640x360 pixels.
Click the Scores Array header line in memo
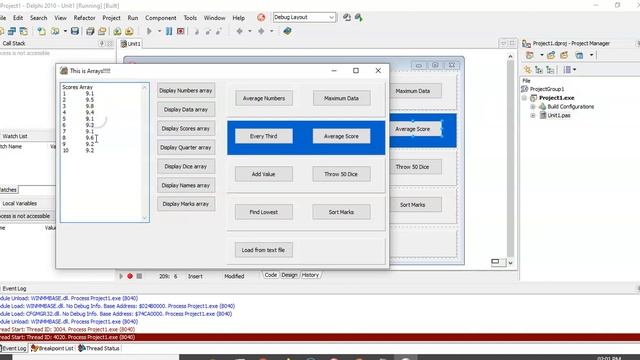(78, 87)
